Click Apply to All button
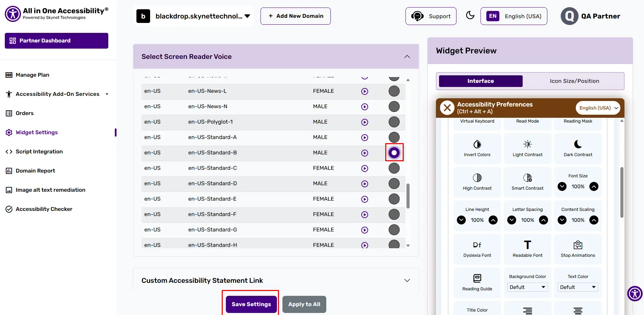Viewport: 644px width, 315px height. point(304,304)
